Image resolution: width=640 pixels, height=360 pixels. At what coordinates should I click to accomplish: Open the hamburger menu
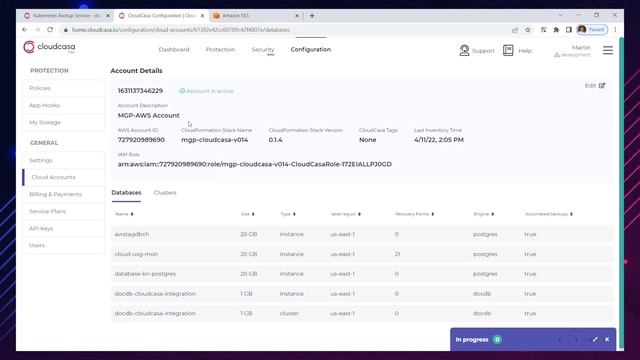coord(608,50)
